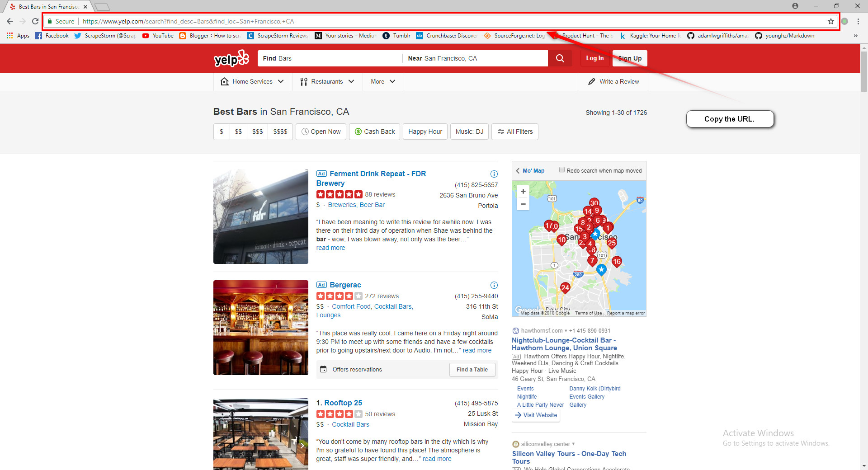
Task: Open the Bergerac bar photo thumbnail
Action: 261,328
